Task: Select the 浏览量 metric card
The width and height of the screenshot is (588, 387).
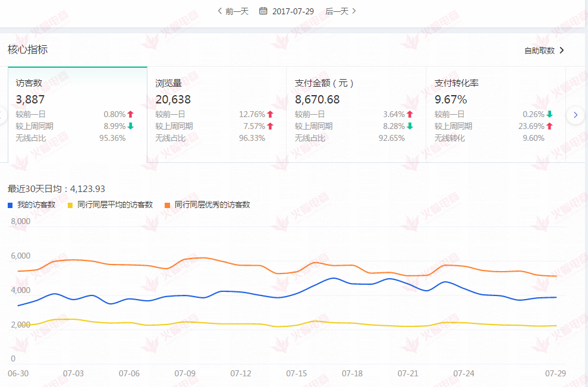Action: tap(216, 114)
